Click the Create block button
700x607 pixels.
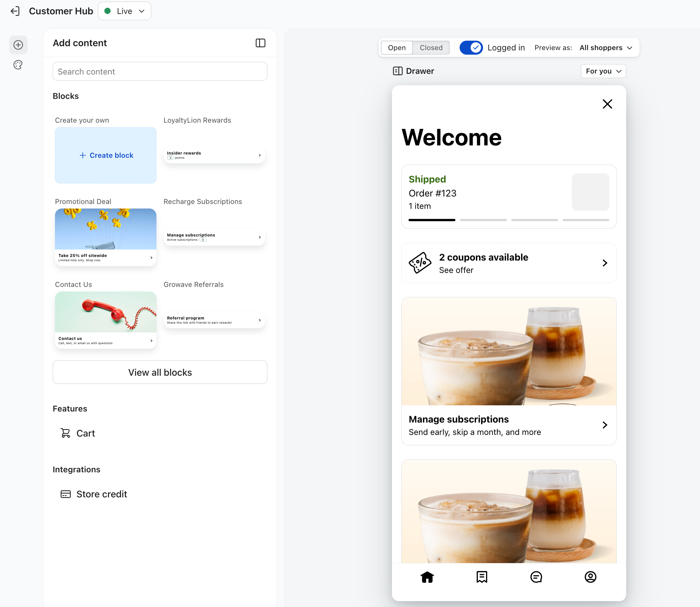(x=106, y=155)
